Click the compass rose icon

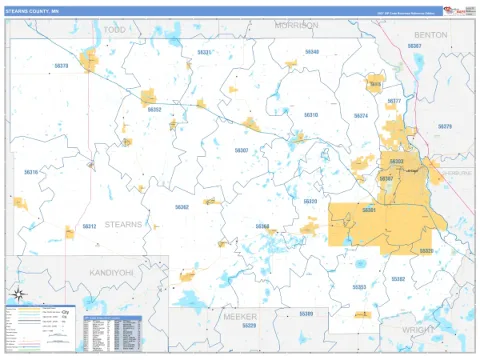click(19, 294)
